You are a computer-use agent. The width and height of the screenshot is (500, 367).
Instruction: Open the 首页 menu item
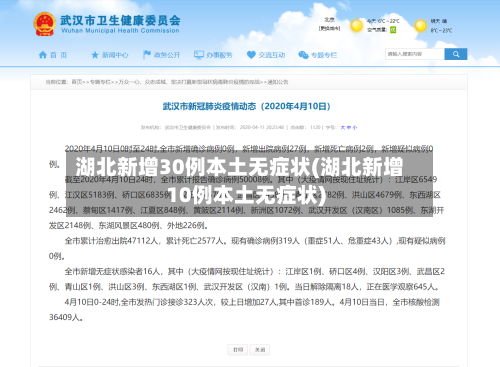tap(59, 55)
